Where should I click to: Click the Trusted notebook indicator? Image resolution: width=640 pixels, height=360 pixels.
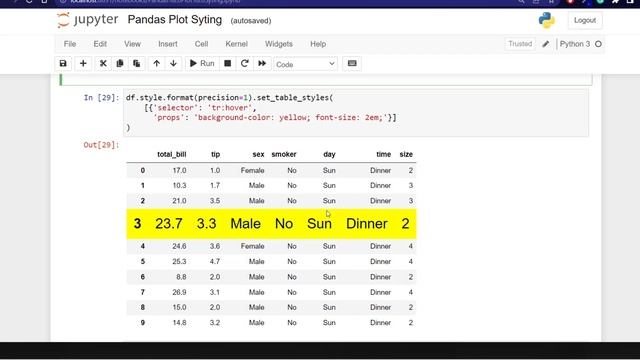click(x=520, y=44)
